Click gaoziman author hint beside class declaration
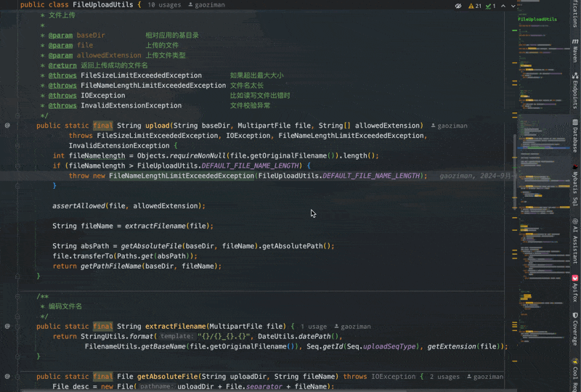 tap(206, 5)
